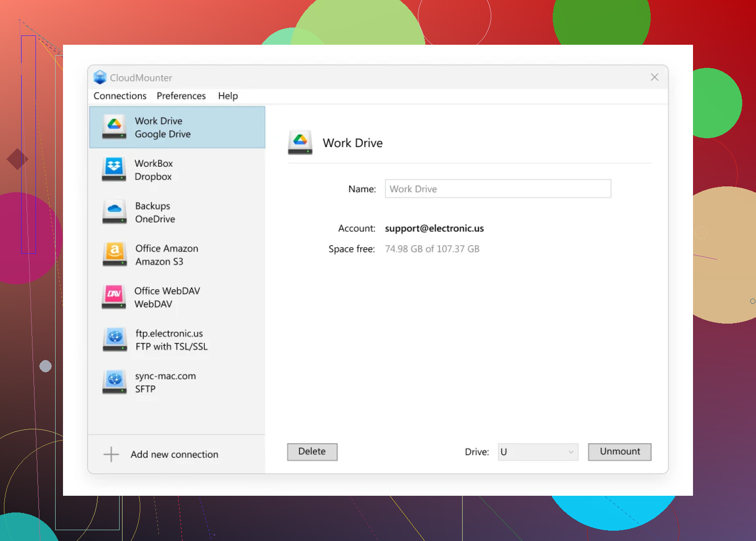This screenshot has width=756, height=541.
Task: Select the 'sync-mac.com' connection label
Action: tap(165, 376)
